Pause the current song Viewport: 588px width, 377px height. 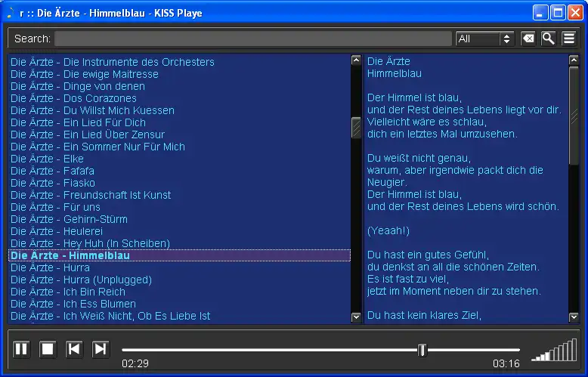coord(21,349)
